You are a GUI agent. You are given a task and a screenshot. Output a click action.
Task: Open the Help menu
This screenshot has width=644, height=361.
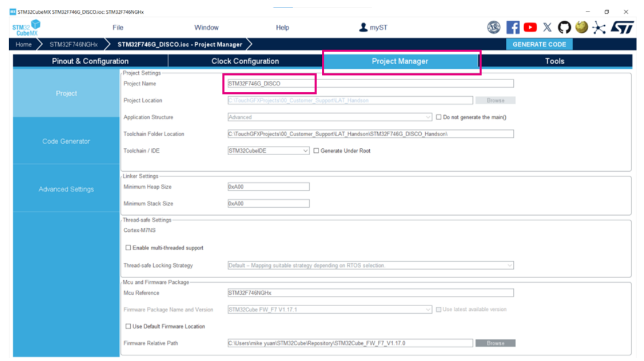pos(282,28)
